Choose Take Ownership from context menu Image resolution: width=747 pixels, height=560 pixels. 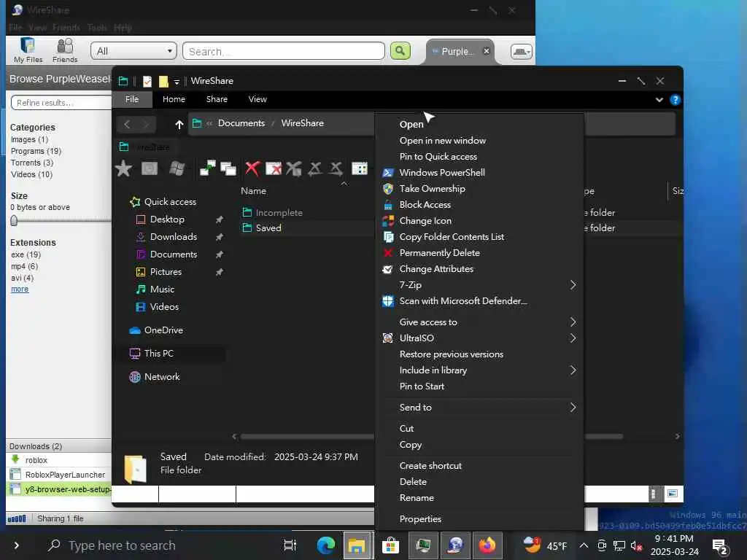432,189
